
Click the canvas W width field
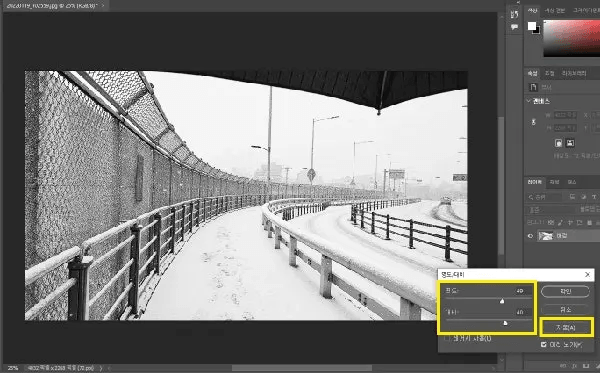tap(565, 115)
